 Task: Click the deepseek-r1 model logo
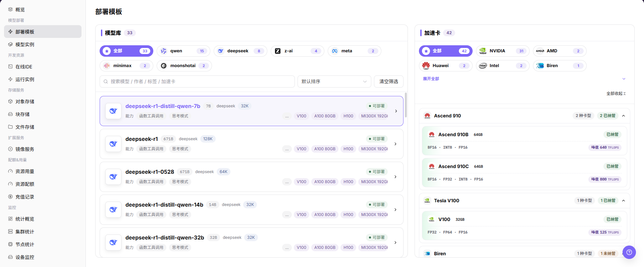tap(113, 144)
